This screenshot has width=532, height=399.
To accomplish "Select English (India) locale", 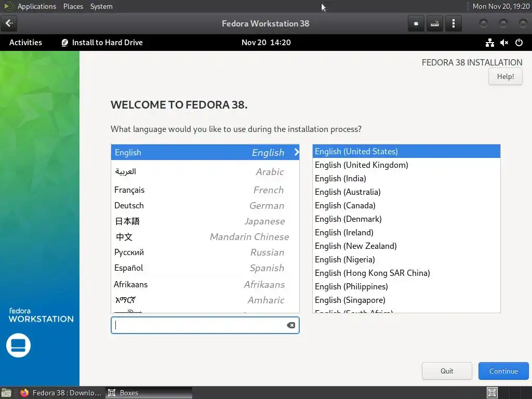I will coord(406,179).
